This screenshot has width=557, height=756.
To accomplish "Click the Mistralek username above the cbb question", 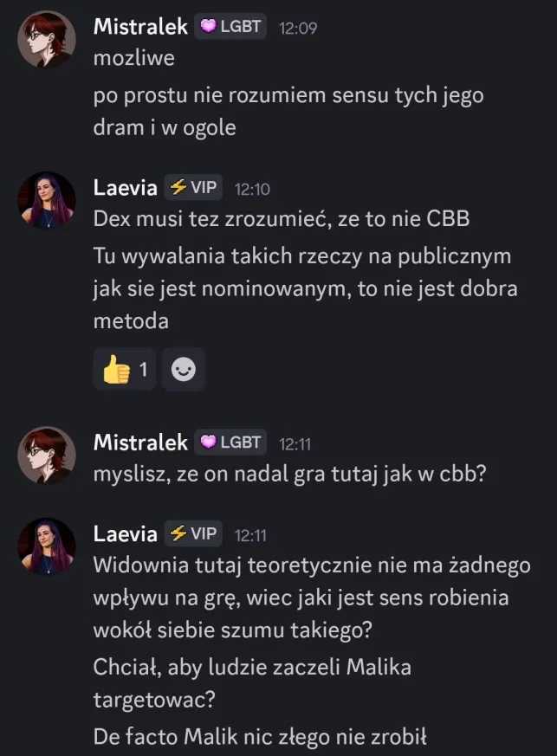I will click(140, 443).
